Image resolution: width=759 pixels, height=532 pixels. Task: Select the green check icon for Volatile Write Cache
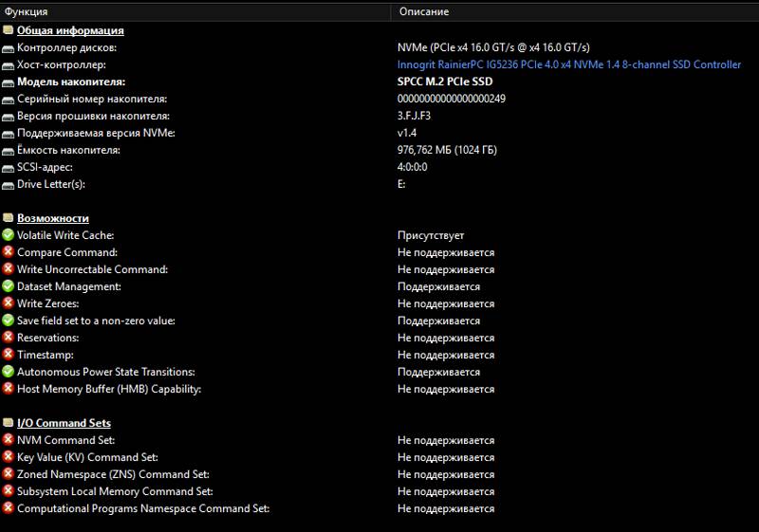click(9, 235)
